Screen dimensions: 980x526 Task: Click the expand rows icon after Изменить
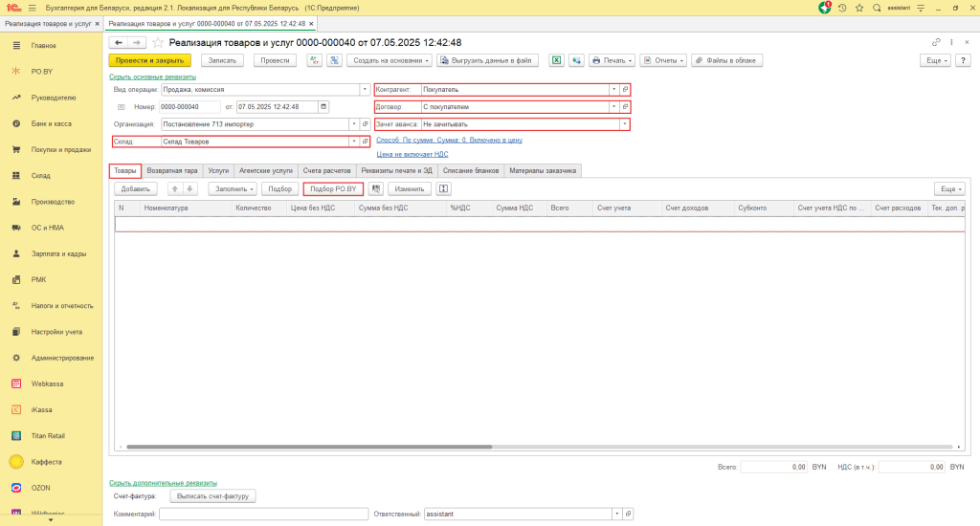point(443,188)
